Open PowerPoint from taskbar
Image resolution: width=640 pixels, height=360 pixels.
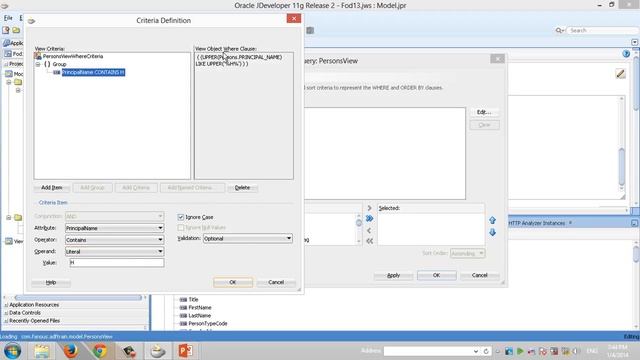(x=186, y=351)
